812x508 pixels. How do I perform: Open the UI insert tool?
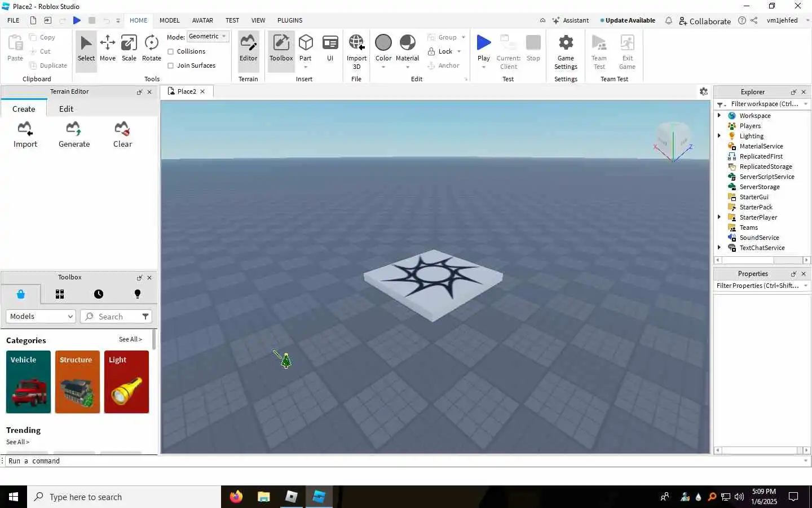[330, 49]
